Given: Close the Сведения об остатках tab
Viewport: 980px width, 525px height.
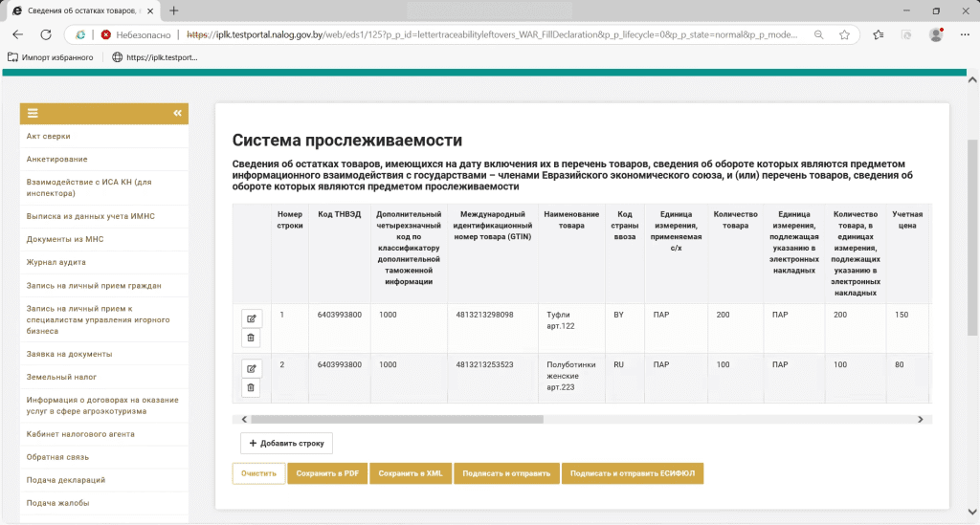Looking at the screenshot, I should (150, 11).
